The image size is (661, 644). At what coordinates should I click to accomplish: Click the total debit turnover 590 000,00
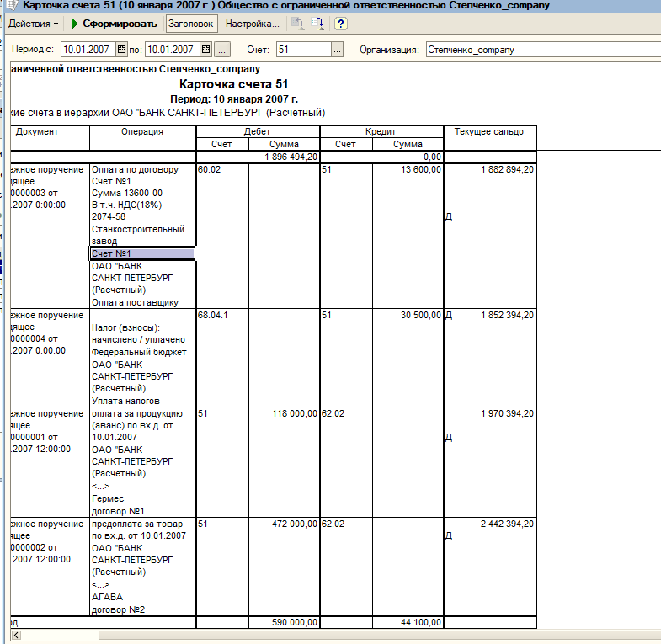click(x=295, y=622)
